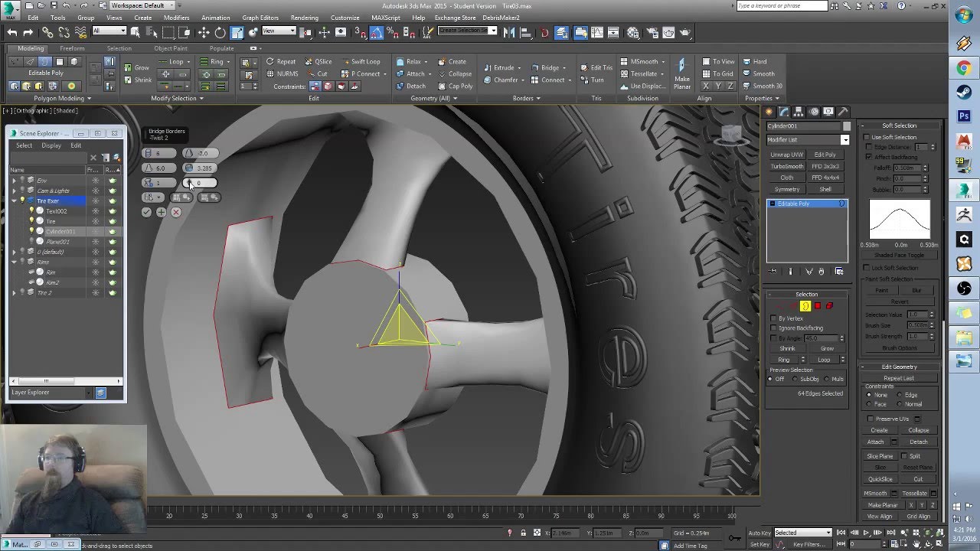
Task: Expand the Polygon Modeling panel flyout
Action: 62,98
